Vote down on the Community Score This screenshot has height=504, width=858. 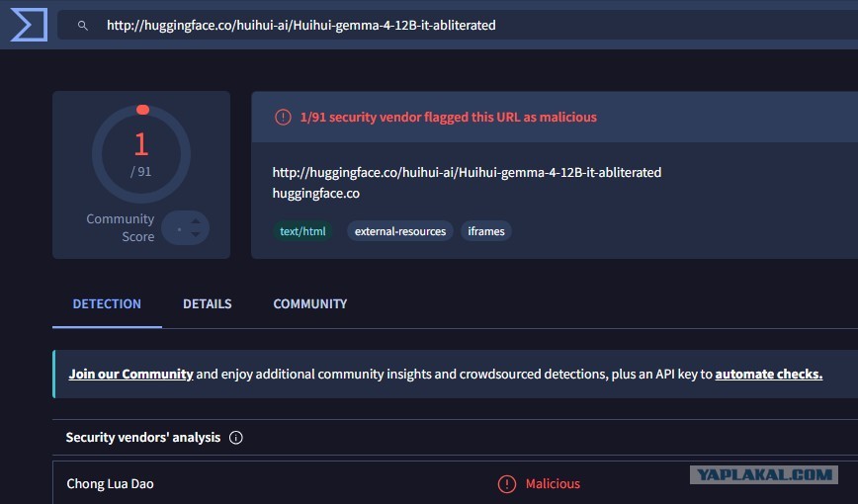(196, 235)
